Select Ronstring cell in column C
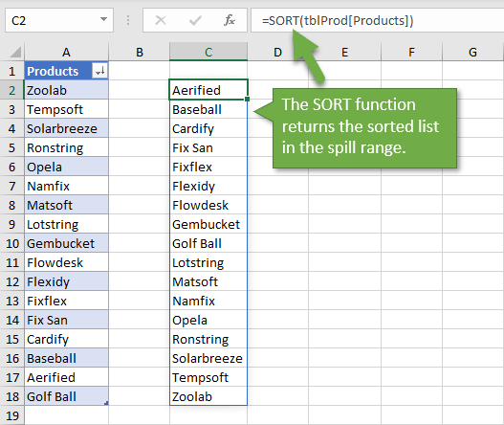This screenshot has width=504, height=425. pyautogui.click(x=208, y=339)
